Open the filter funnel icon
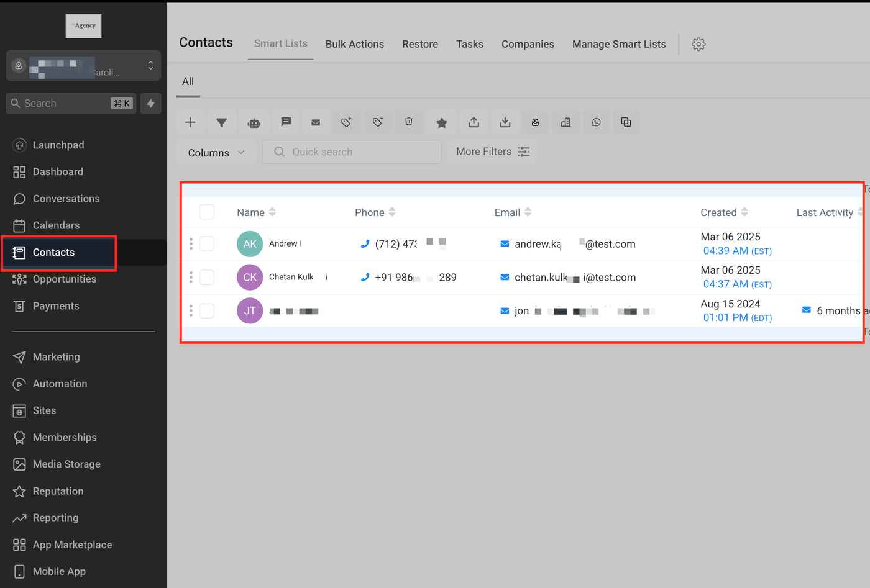The height and width of the screenshot is (588, 870). [221, 122]
